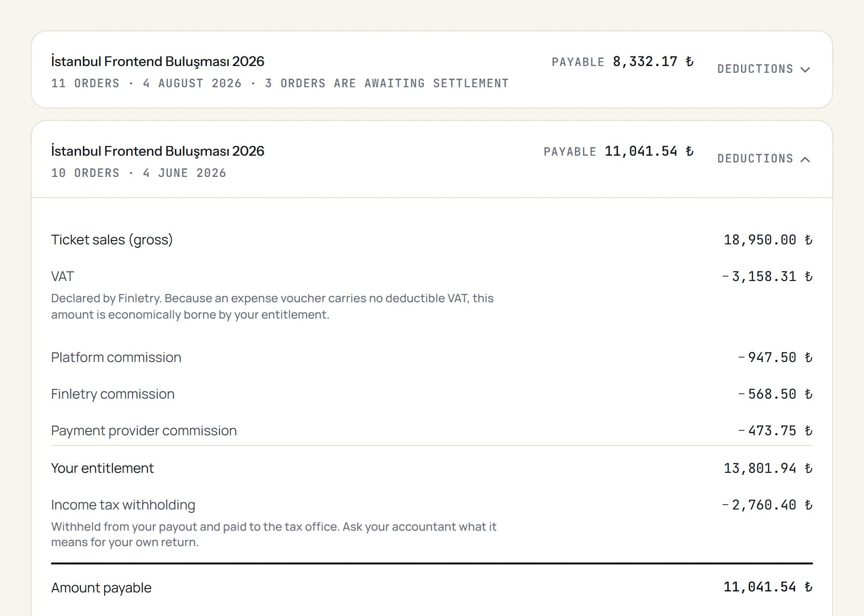
Task: Click the amount −568.50 ₺
Action: tap(775, 394)
